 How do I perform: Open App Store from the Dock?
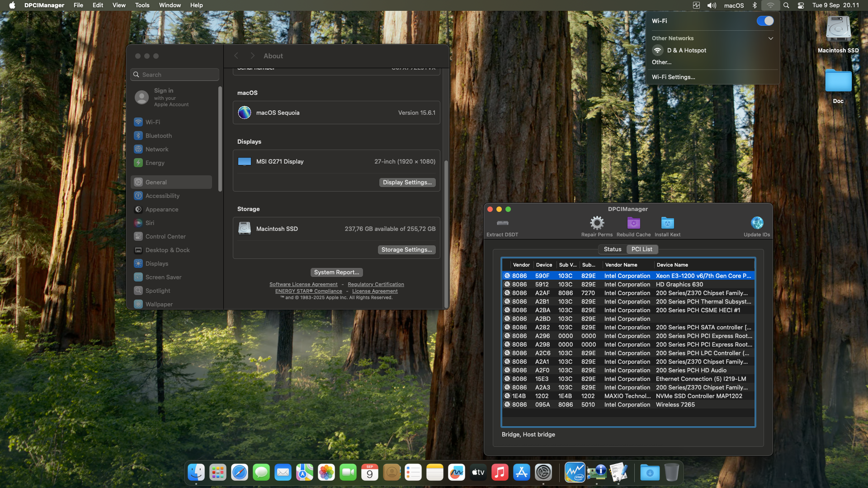coord(522,473)
